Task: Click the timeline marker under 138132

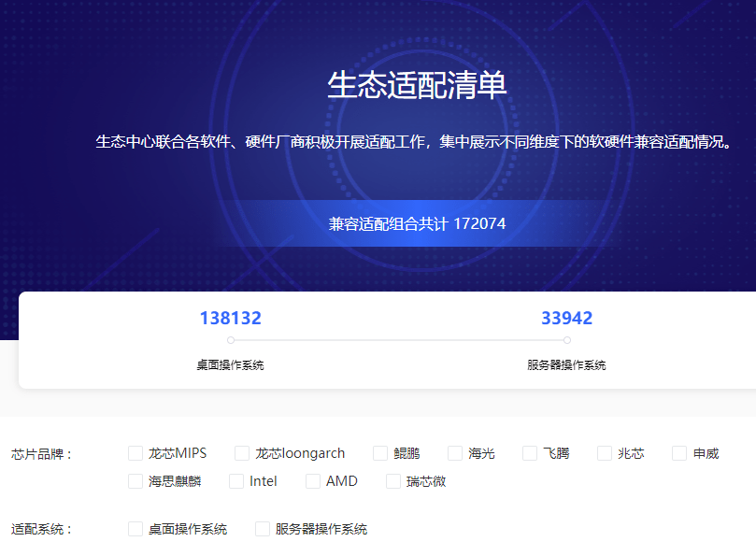Action: pyautogui.click(x=231, y=340)
